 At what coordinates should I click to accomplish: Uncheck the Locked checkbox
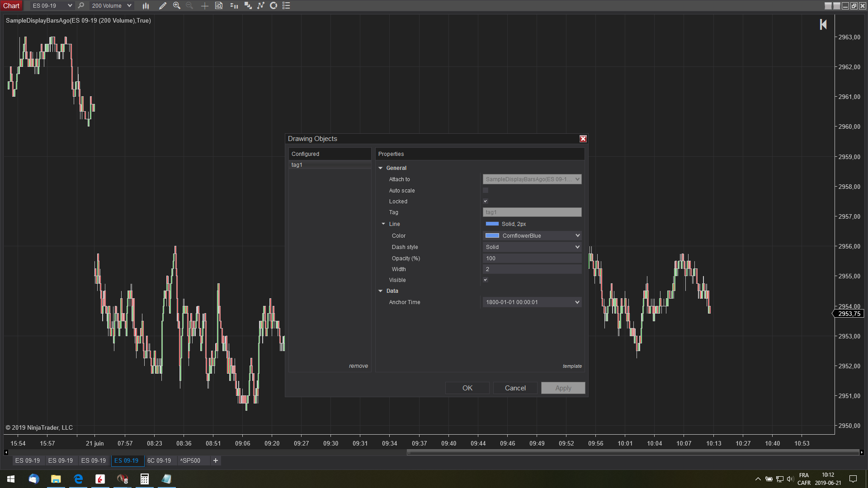click(x=486, y=202)
